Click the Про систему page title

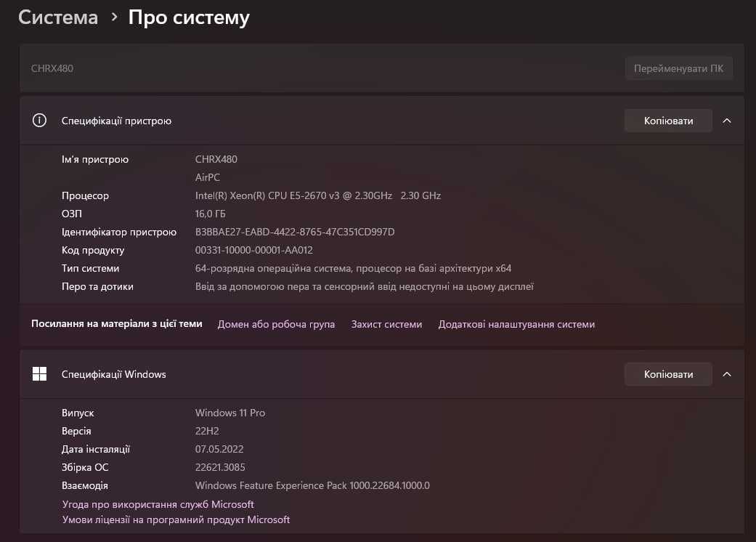[x=189, y=18]
